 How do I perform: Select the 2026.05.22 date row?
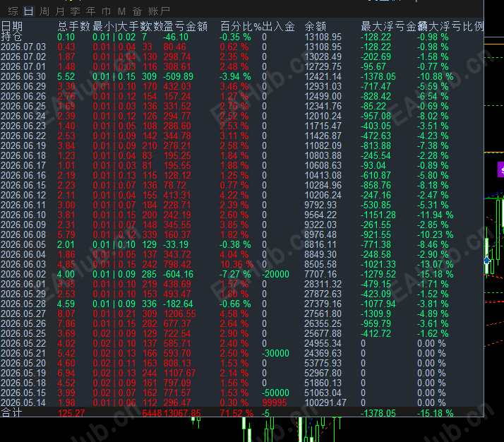(23, 344)
